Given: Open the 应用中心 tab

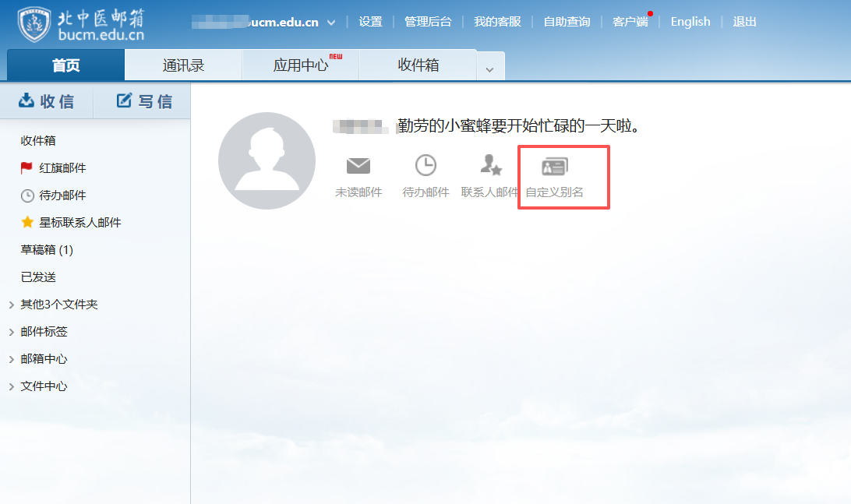Looking at the screenshot, I should coord(301,65).
